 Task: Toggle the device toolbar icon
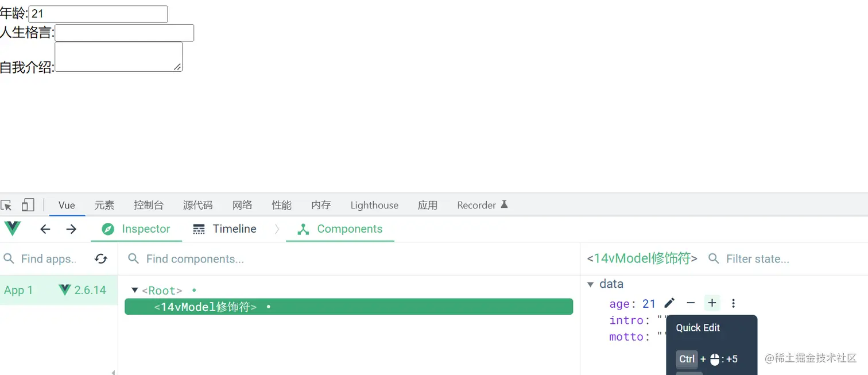tap(28, 205)
